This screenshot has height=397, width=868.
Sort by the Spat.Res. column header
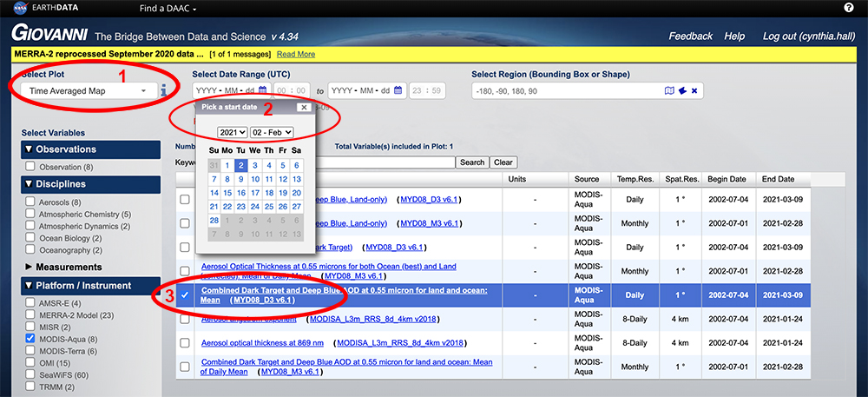pyautogui.click(x=683, y=180)
